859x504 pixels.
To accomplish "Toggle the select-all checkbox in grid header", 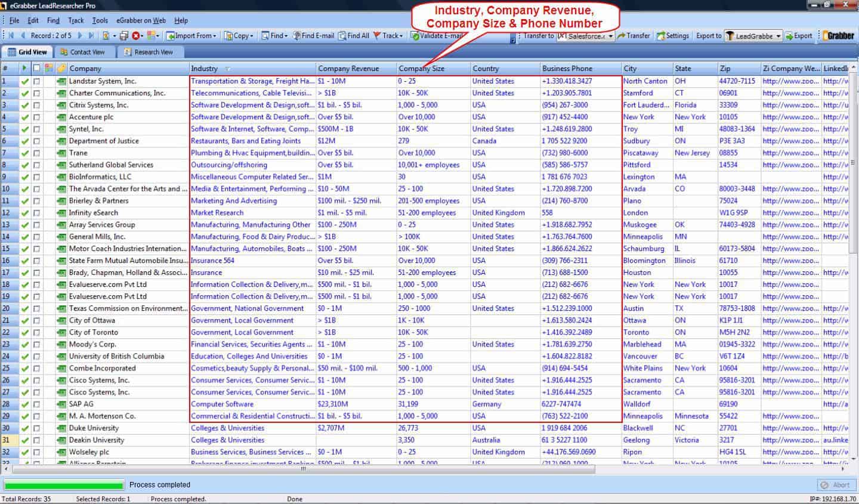I will [37, 69].
